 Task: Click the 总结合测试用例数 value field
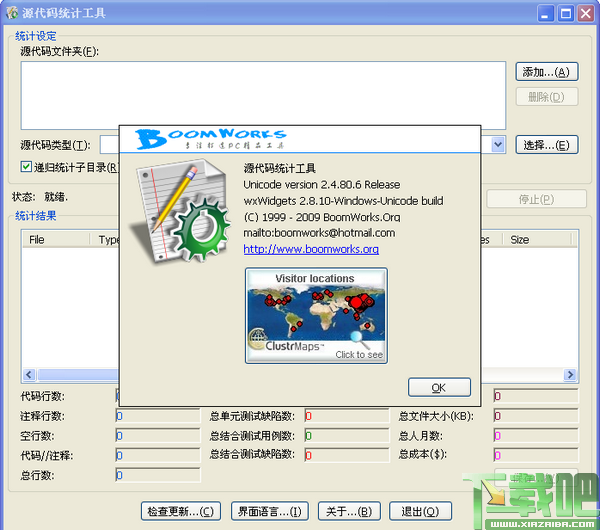pos(347,435)
